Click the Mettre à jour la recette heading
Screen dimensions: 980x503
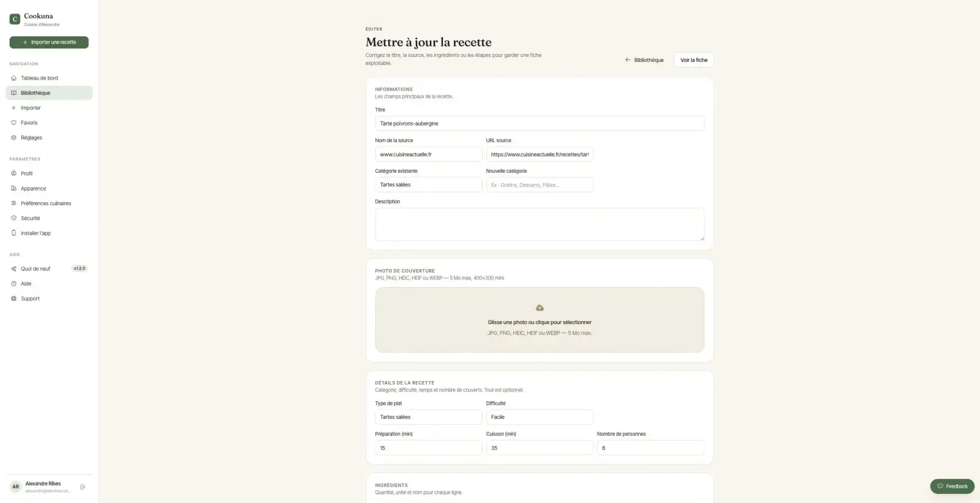point(429,42)
